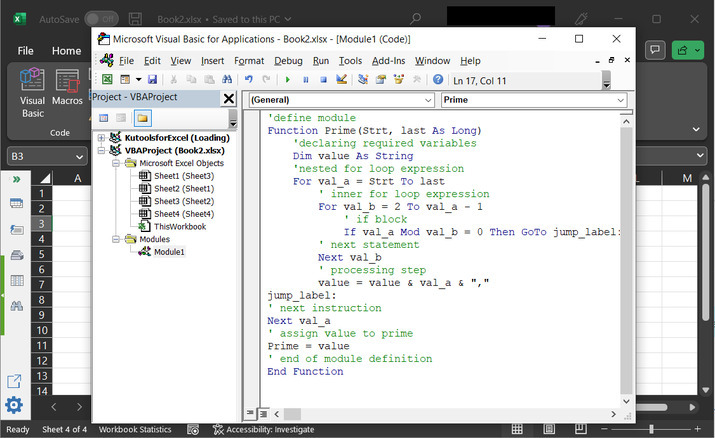Screen dimensions: 715x438
Task: Toggle the AutoSave switch
Action: (x=103, y=19)
